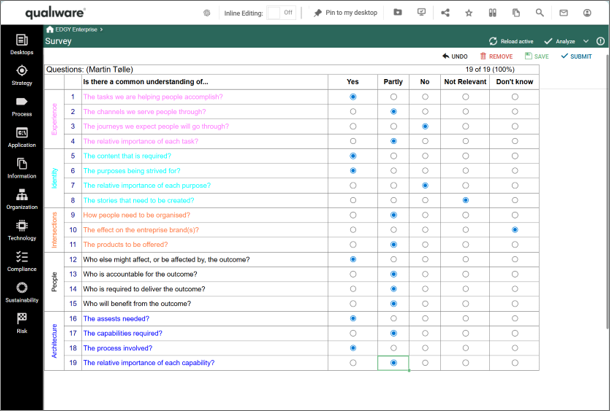Select Not Relevant for question 9
The height and width of the screenshot is (411, 610).
pos(465,215)
